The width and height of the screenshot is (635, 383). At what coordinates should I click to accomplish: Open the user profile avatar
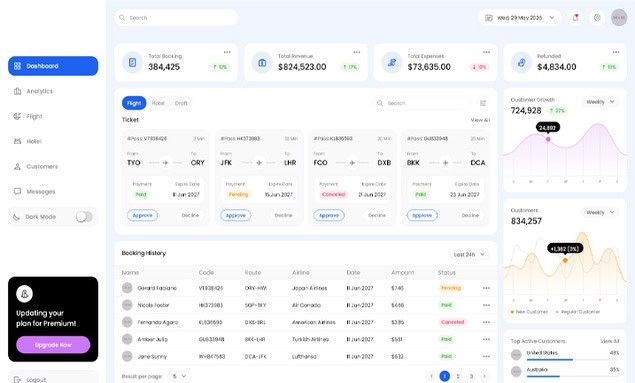click(x=619, y=17)
